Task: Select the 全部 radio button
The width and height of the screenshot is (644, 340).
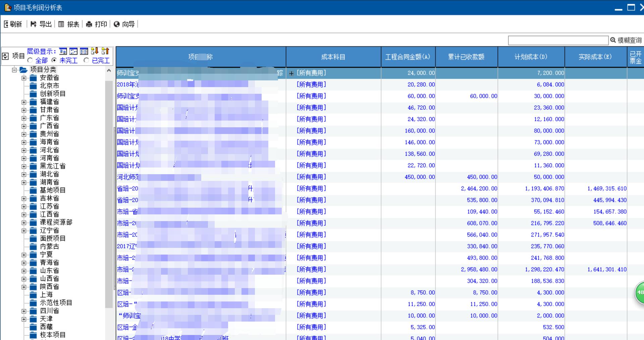Action: pyautogui.click(x=30, y=60)
